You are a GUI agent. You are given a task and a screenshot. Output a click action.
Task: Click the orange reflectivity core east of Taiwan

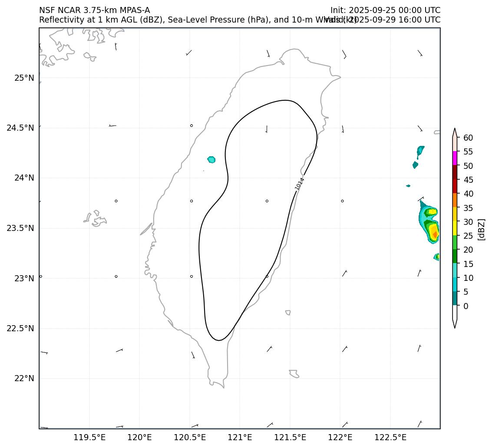pos(435,234)
